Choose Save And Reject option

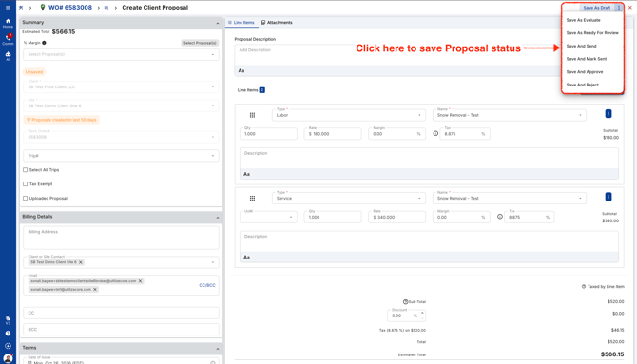(583, 85)
